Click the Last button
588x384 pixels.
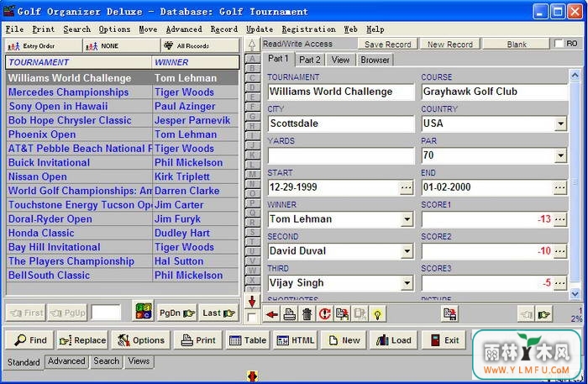click(218, 313)
